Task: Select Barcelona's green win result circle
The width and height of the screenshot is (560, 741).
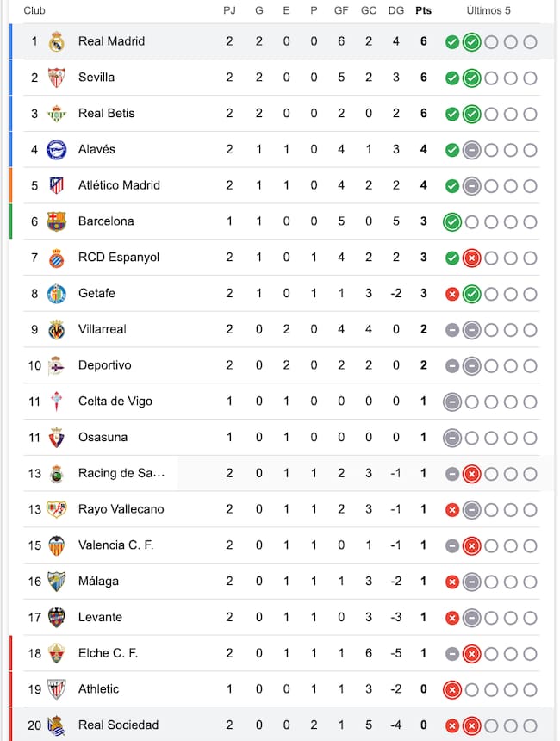Action: click(451, 222)
